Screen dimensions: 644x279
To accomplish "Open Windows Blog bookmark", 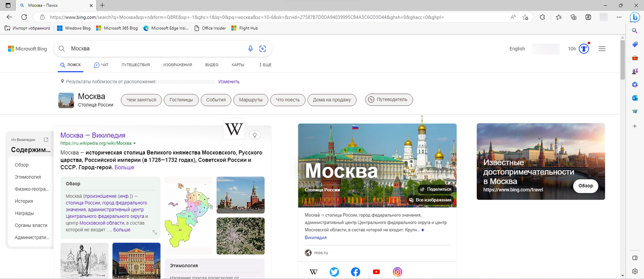I will (74, 28).
